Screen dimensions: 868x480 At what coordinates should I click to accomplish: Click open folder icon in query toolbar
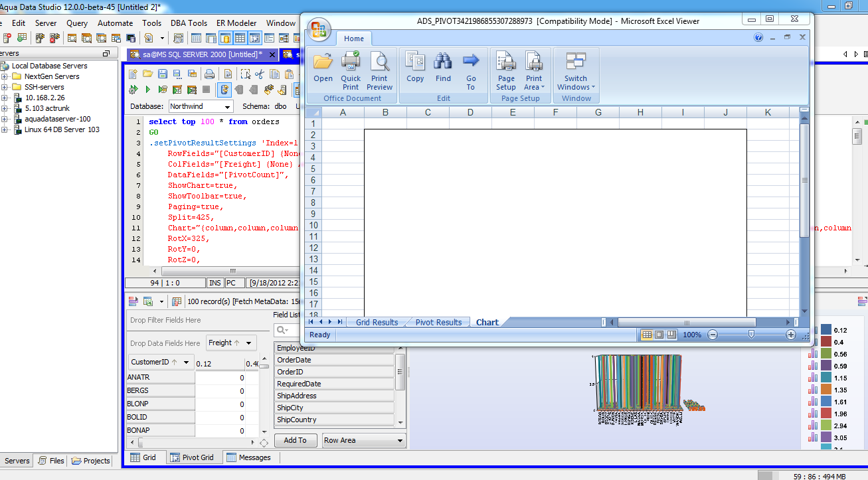tap(147, 74)
